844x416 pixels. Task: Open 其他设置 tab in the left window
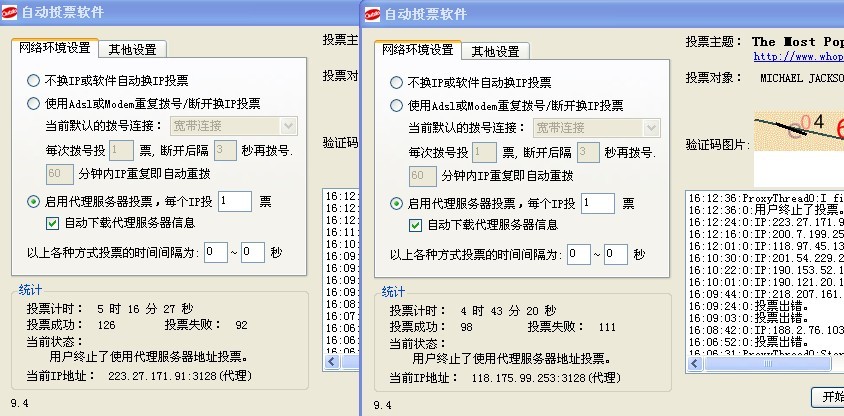[132, 50]
